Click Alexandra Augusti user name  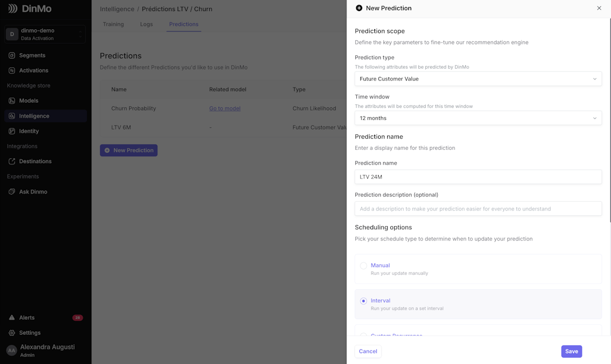(x=47, y=347)
